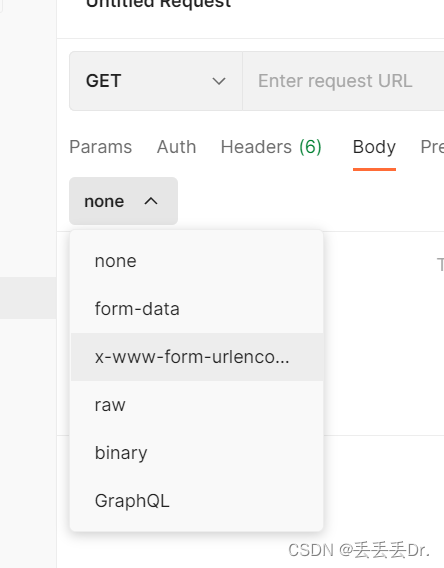444x568 pixels.
Task: Click the Untitled Request title
Action: click(x=158, y=4)
